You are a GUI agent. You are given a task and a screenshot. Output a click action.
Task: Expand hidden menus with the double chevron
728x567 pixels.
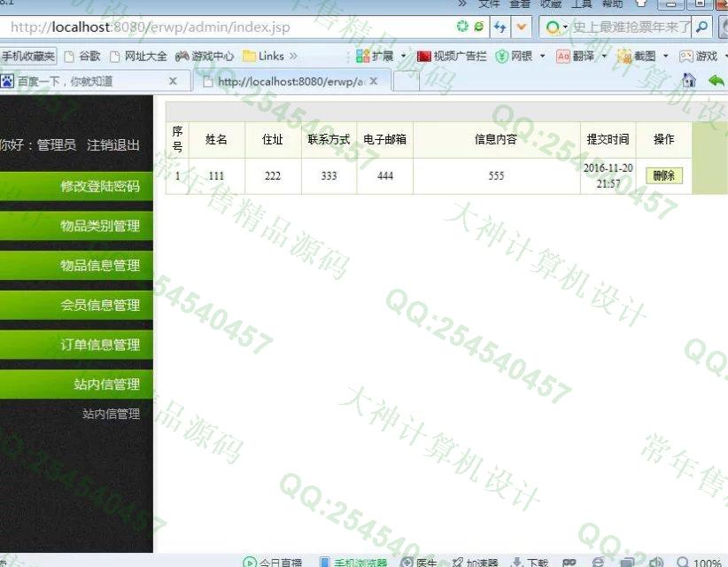pos(462,4)
